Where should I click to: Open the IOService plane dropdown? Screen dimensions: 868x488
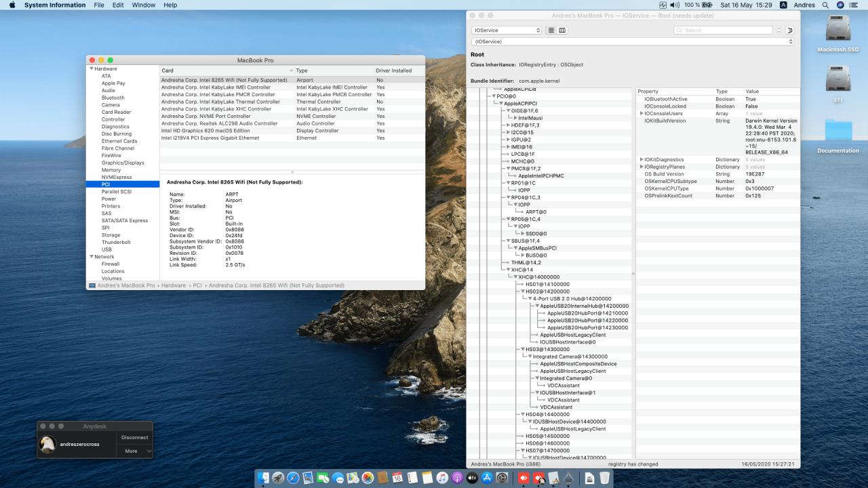click(x=506, y=30)
